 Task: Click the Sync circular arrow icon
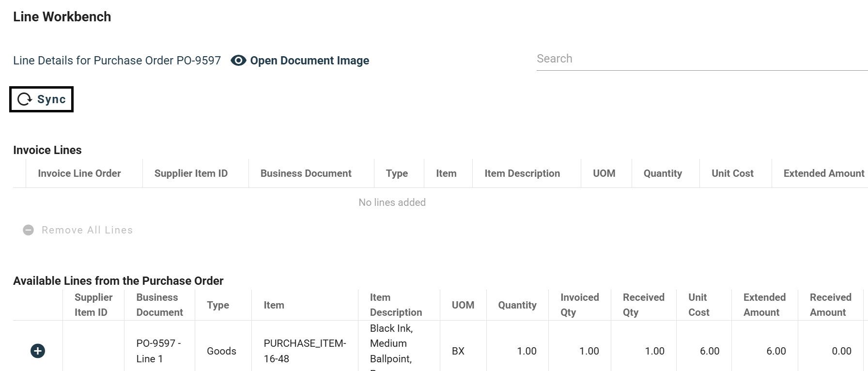pyautogui.click(x=25, y=99)
